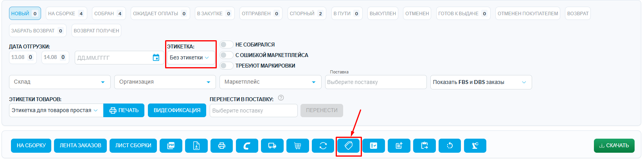Screen dimensions: 644x166
Task: Click the shopping cart icon button
Action: pos(298,146)
